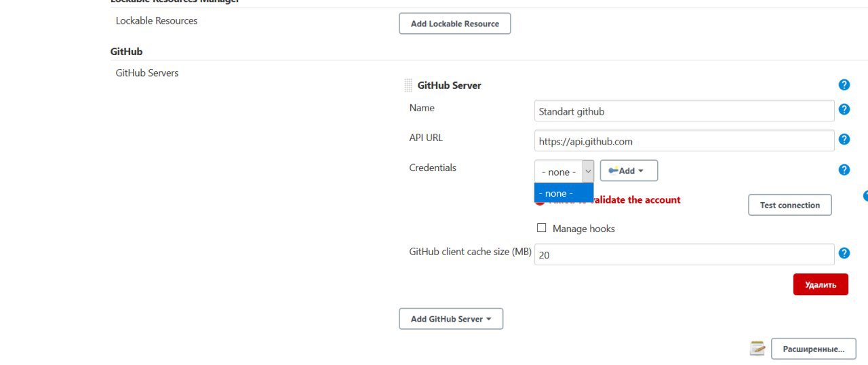Click the Credentials field label

click(433, 168)
